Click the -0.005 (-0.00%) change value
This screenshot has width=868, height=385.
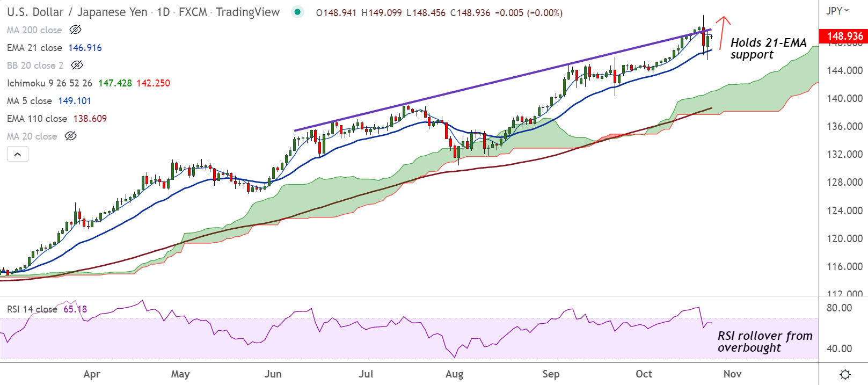pos(529,12)
